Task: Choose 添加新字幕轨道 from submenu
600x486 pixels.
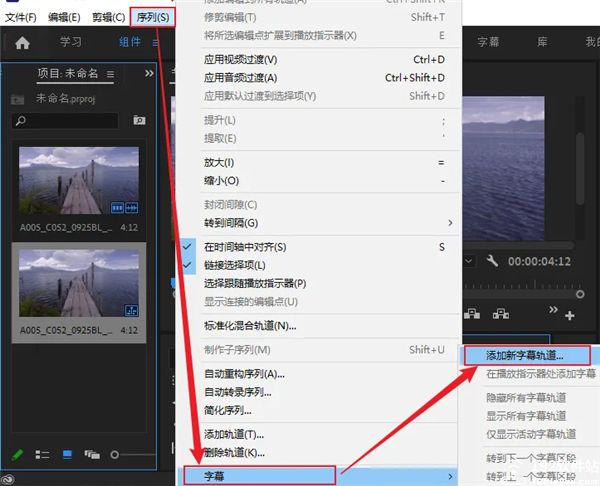Action: 527,356
